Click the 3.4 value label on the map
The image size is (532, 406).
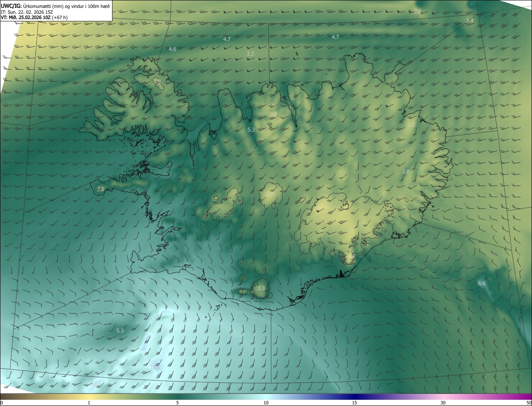[x=470, y=20]
